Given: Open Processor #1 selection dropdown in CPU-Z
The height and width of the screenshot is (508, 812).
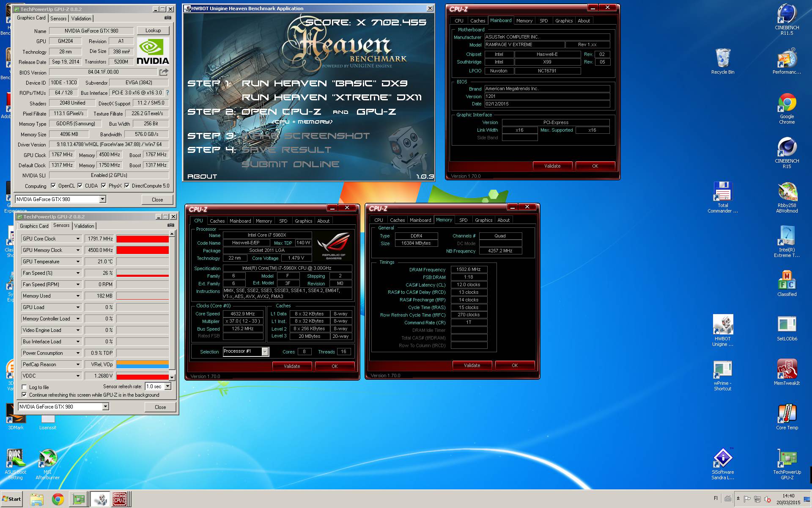Looking at the screenshot, I should (x=265, y=351).
